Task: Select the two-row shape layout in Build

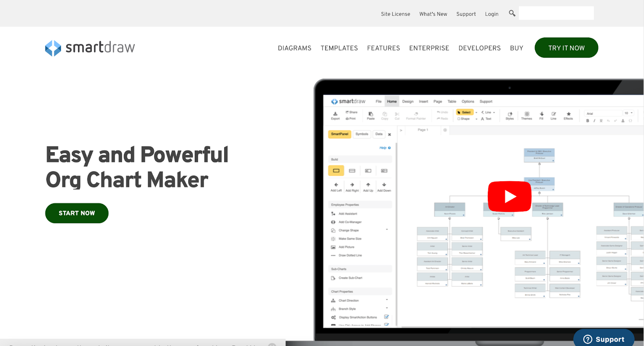Action: pyautogui.click(x=352, y=171)
